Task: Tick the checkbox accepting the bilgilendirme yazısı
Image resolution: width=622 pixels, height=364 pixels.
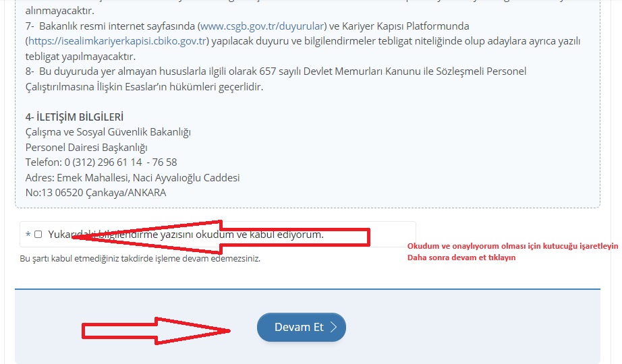Action: [x=38, y=235]
